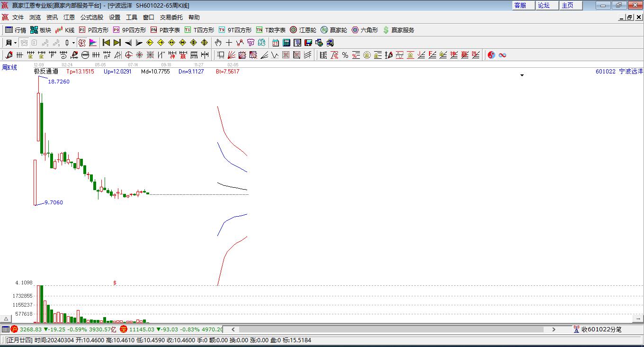Image resolution: width=644 pixels, height=347 pixels.
Task: Open the 公式选股 menu
Action: 92,17
